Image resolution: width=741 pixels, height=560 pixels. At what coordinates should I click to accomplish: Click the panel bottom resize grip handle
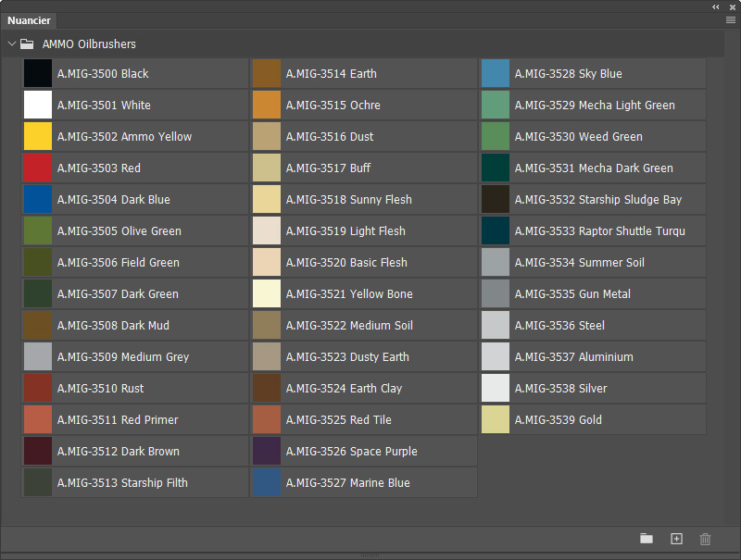click(x=370, y=555)
